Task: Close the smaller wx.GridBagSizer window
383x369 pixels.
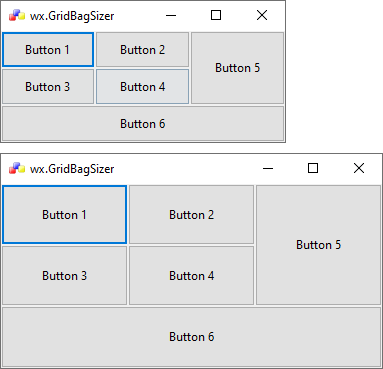Action: [x=262, y=15]
